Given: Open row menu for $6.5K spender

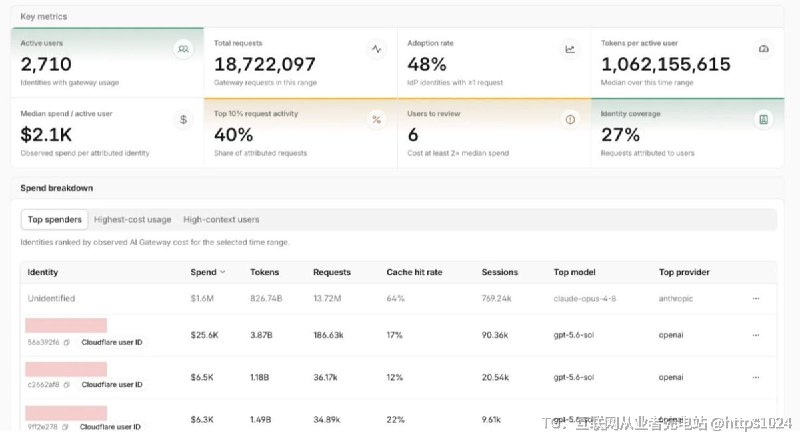Looking at the screenshot, I should (x=756, y=378).
